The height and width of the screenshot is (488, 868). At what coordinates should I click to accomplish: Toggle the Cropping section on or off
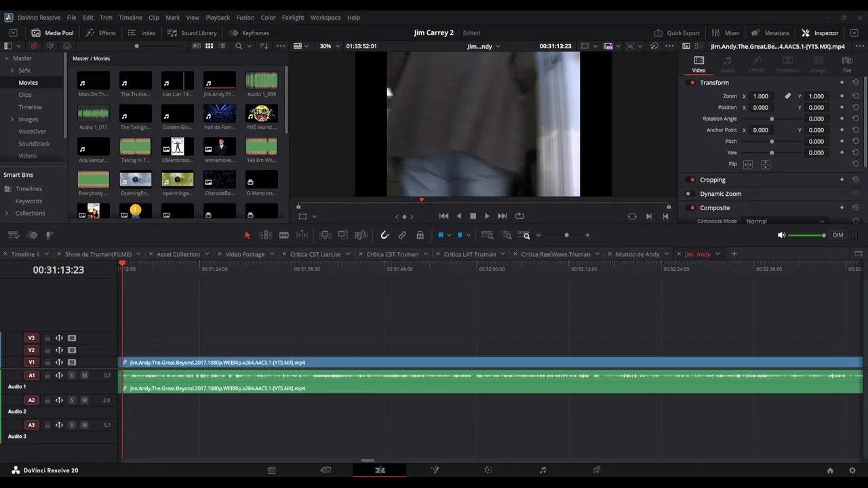pyautogui.click(x=692, y=180)
